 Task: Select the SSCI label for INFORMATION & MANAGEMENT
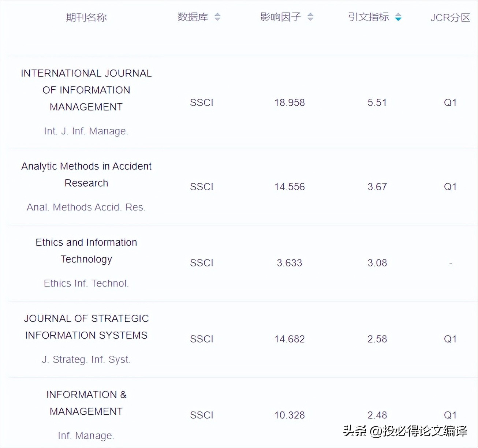(201, 415)
